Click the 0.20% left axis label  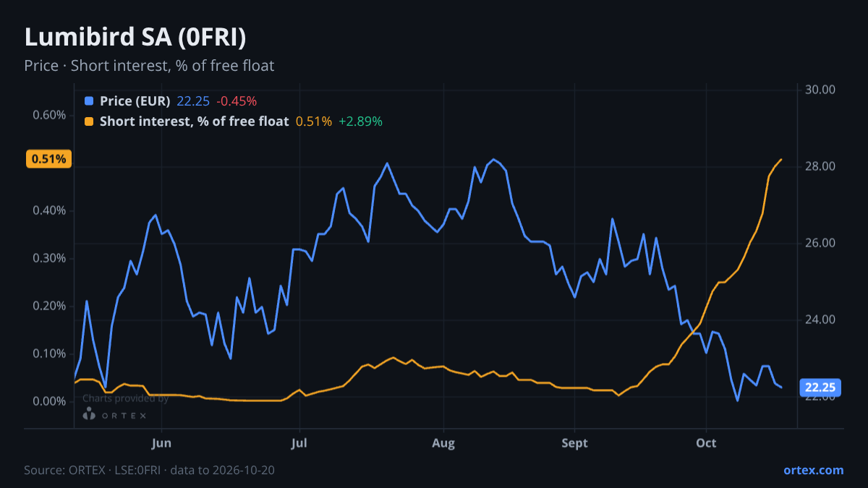tap(51, 307)
